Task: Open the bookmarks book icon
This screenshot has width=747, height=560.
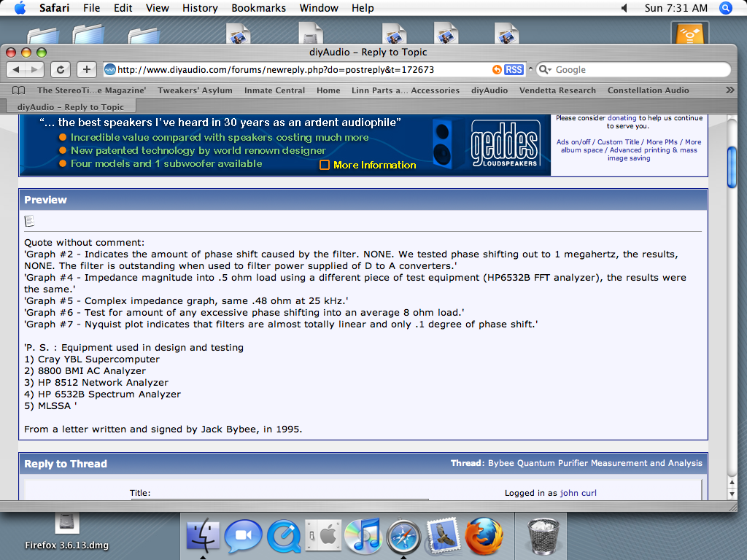Action: [x=18, y=90]
